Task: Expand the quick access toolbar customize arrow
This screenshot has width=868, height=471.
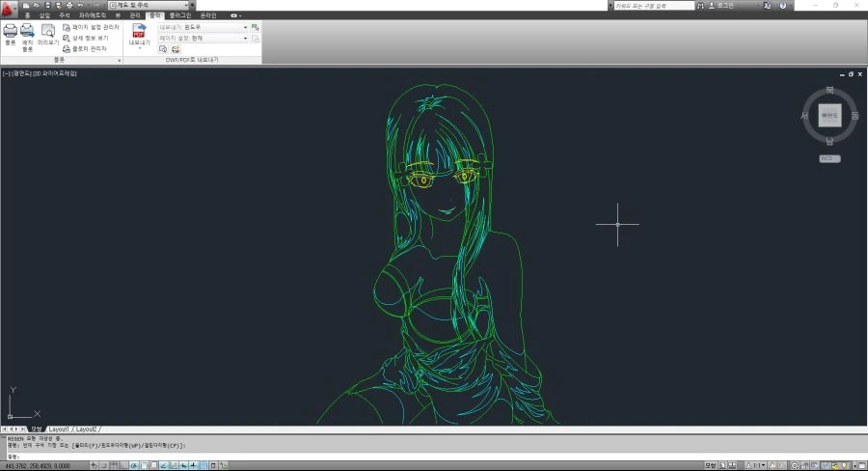Action: (x=192, y=5)
